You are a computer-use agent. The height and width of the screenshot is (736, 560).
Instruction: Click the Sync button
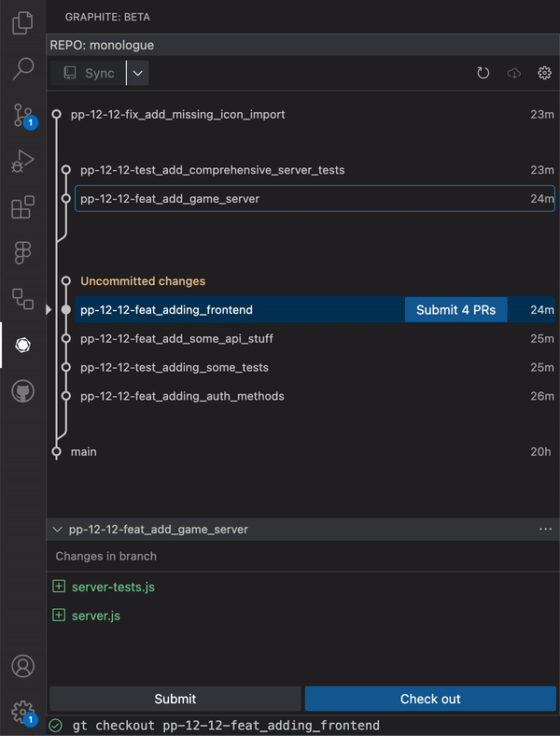(88, 73)
